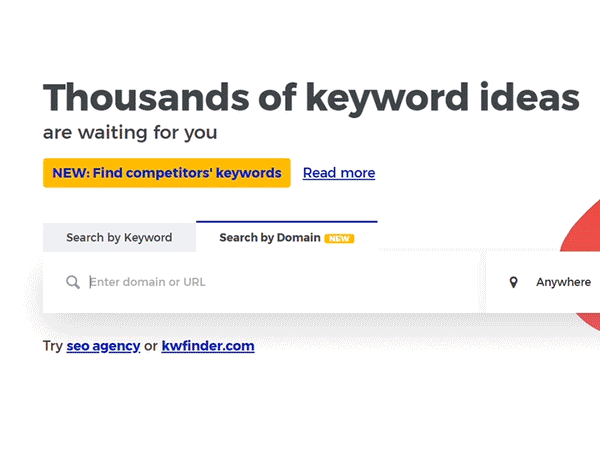Click the blank area below the example links
Image resolution: width=600 pixels, height=454 pixels.
300,406
